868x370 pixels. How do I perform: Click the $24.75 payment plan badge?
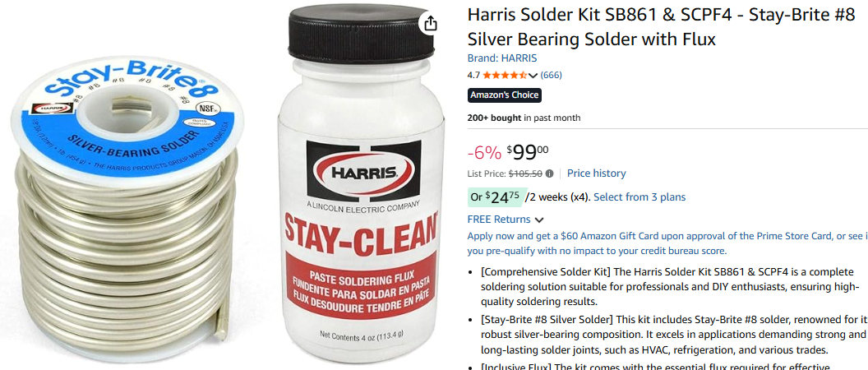pyautogui.click(x=494, y=197)
